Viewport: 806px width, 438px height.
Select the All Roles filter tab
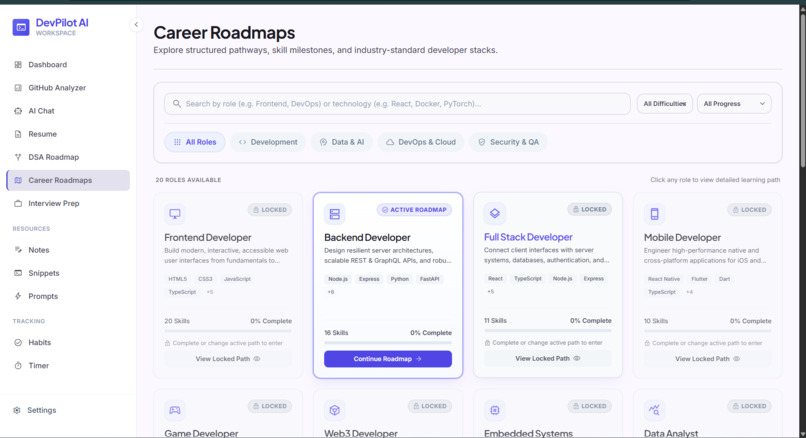pos(195,142)
